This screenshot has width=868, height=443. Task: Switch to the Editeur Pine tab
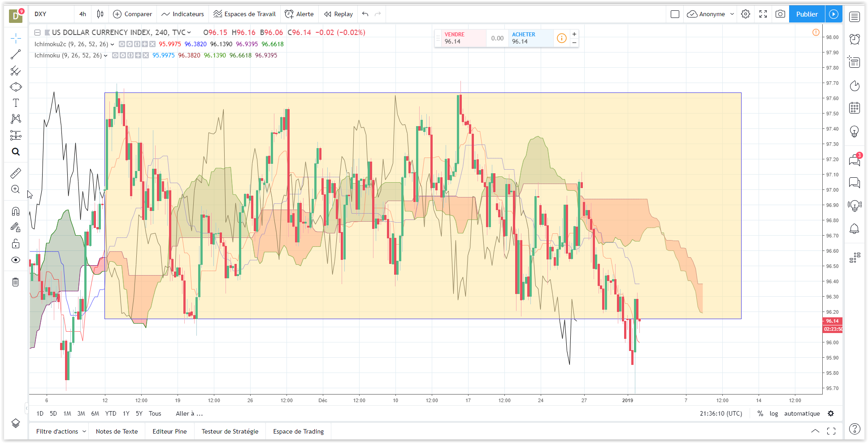pos(169,431)
